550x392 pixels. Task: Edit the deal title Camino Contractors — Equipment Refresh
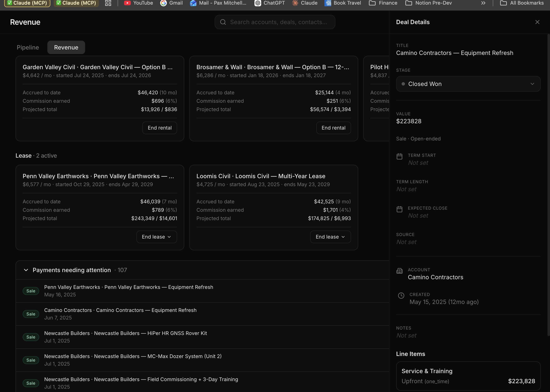[x=455, y=53]
